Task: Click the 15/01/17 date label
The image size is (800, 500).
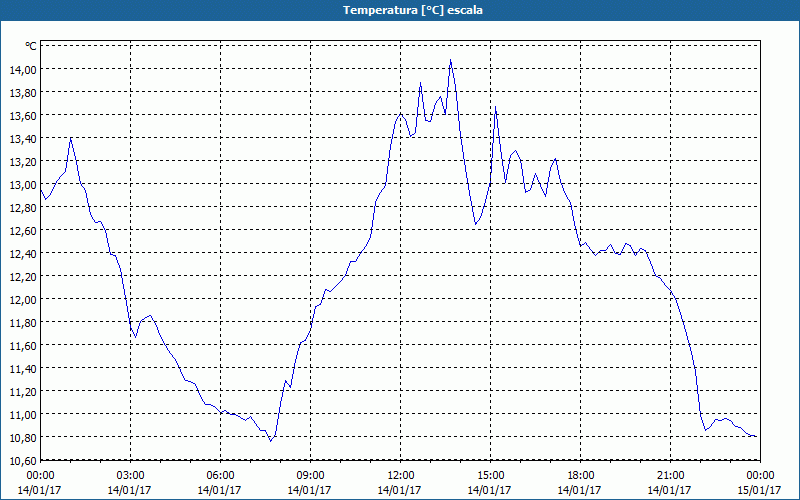Action: [760, 490]
